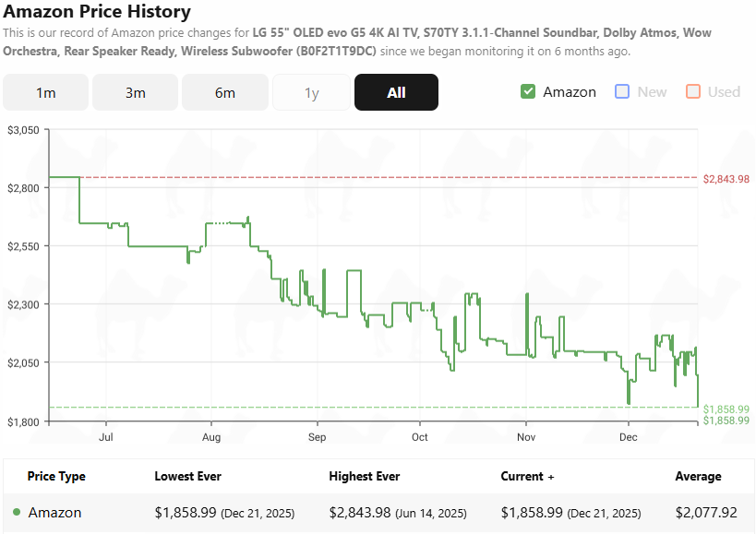Click the active "All" range button
Screen dimensions: 756x534
(396, 92)
